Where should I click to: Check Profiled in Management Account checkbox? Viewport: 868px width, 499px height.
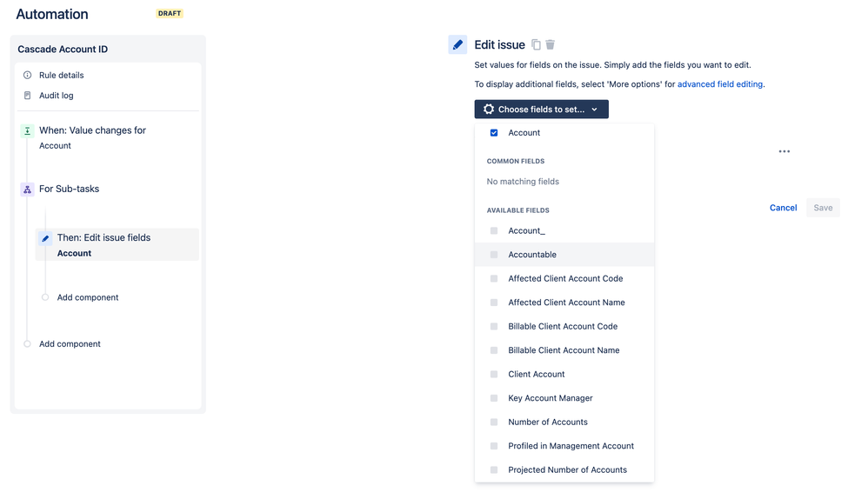point(494,446)
